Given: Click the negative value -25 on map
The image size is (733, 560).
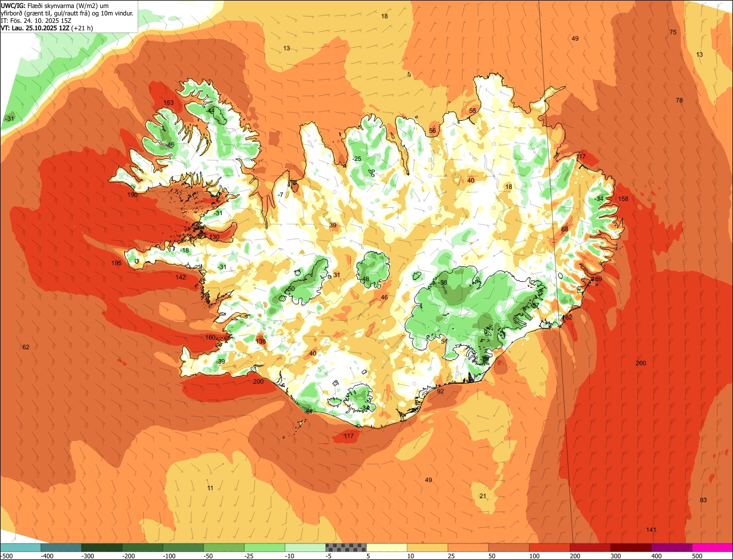Looking at the screenshot, I should (357, 159).
